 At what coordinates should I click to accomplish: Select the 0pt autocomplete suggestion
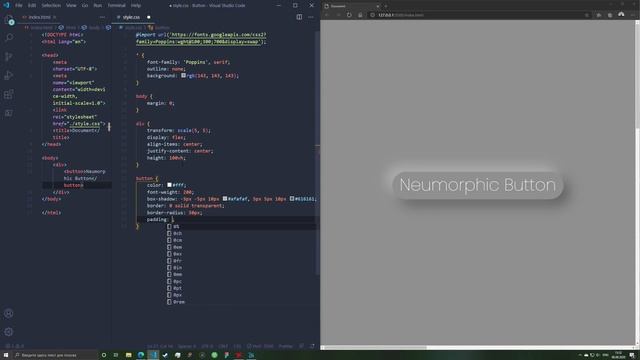pyautogui.click(x=241, y=288)
